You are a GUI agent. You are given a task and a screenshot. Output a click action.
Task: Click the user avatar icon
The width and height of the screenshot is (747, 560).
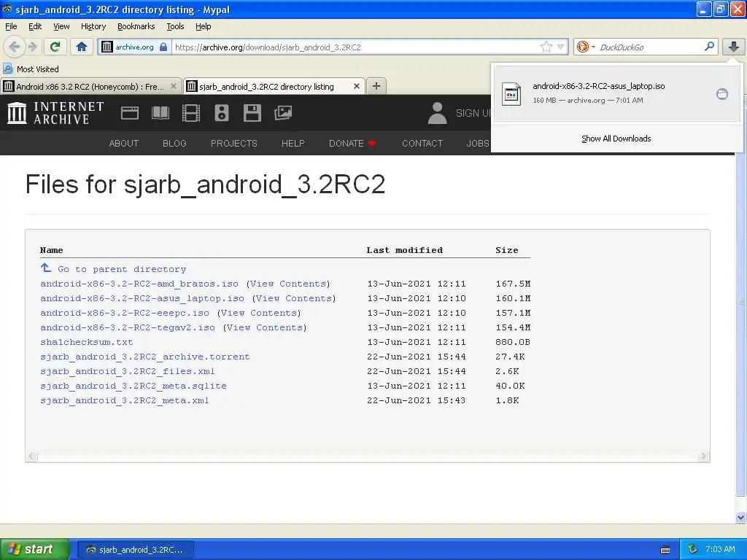coord(438,113)
